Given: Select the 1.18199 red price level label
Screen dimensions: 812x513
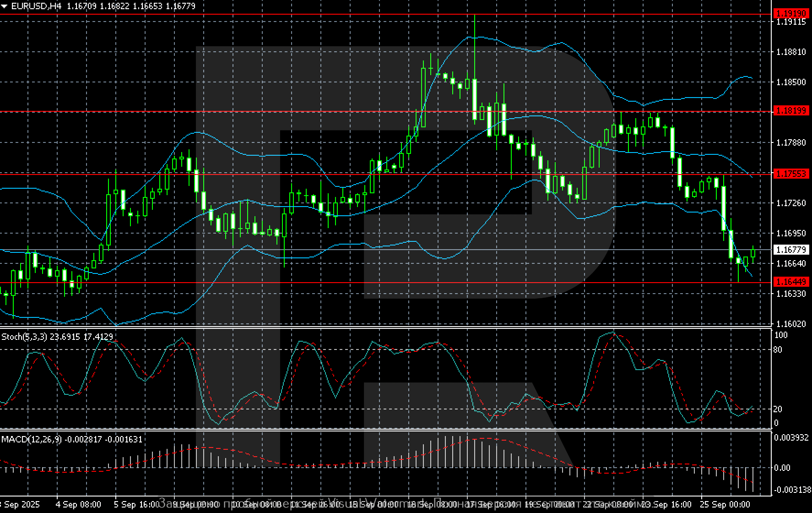Looking at the screenshot, I should (790, 111).
